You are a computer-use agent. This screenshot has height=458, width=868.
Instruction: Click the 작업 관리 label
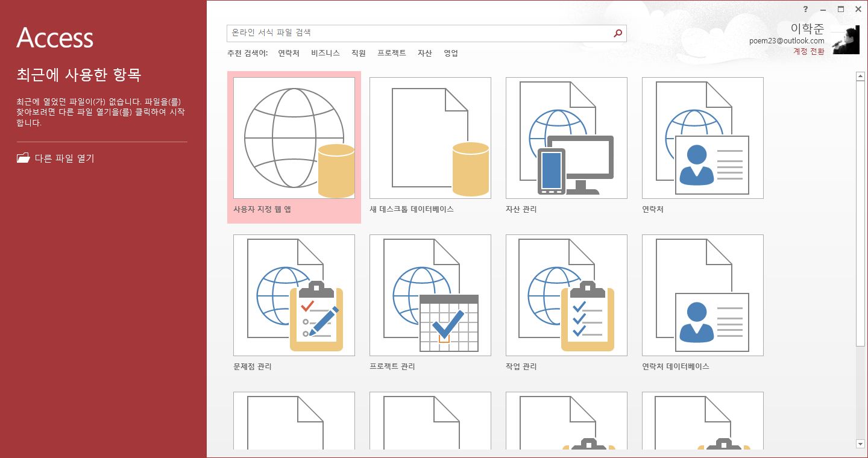tap(521, 366)
